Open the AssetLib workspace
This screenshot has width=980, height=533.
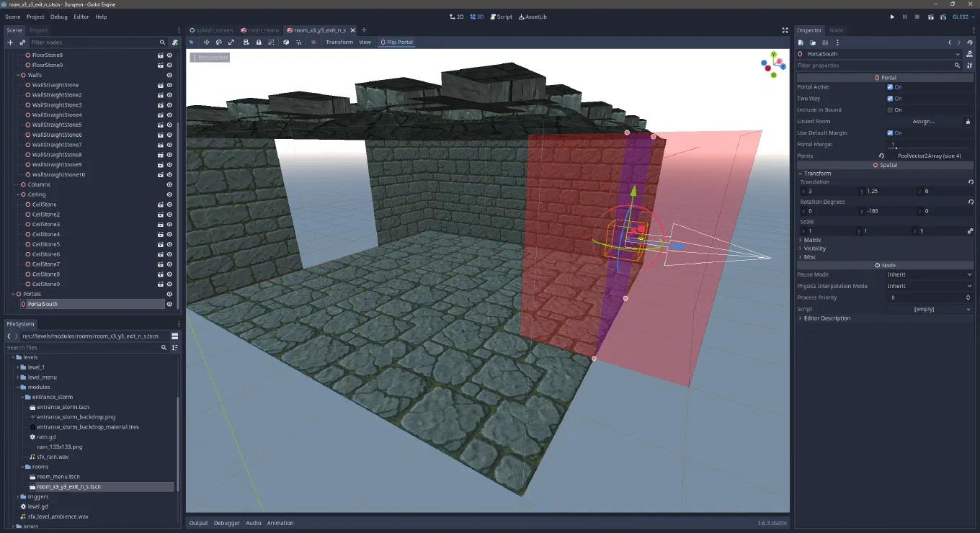(x=533, y=17)
